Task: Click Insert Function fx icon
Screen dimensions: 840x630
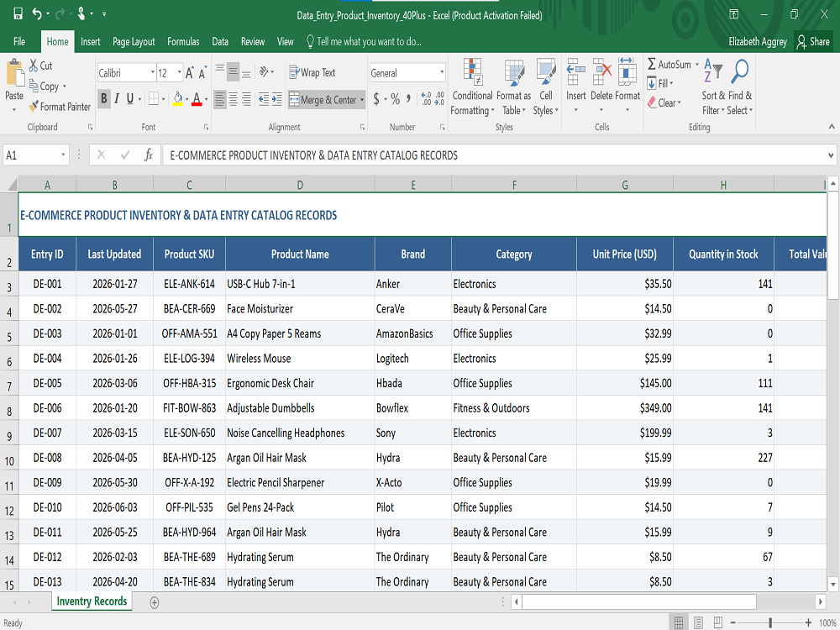Action: click(149, 155)
